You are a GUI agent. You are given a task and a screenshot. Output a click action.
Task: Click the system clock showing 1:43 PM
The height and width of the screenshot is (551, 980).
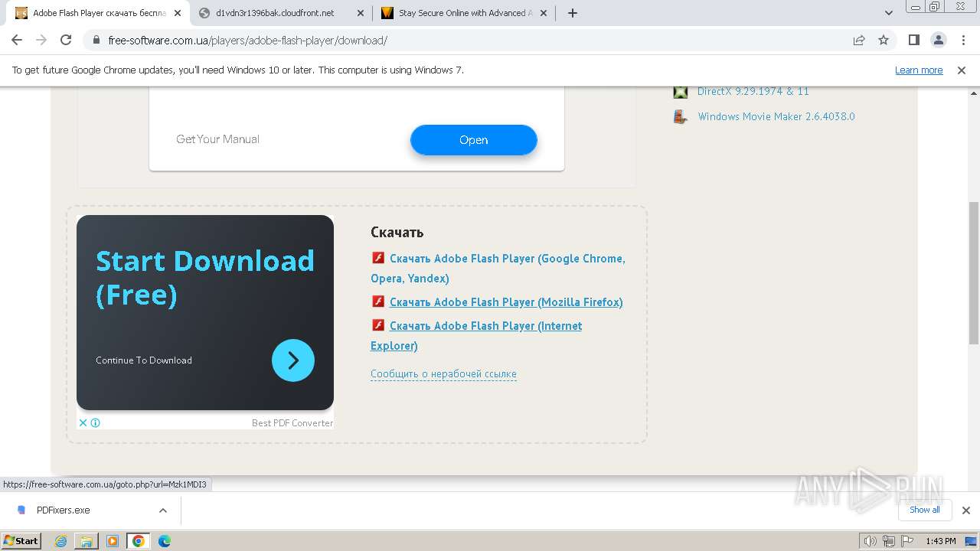coord(940,541)
